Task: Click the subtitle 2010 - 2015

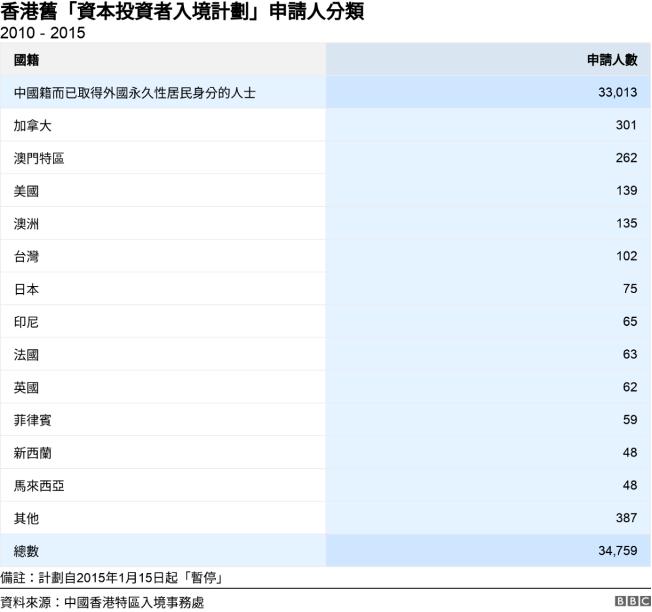Action: [x=43, y=33]
